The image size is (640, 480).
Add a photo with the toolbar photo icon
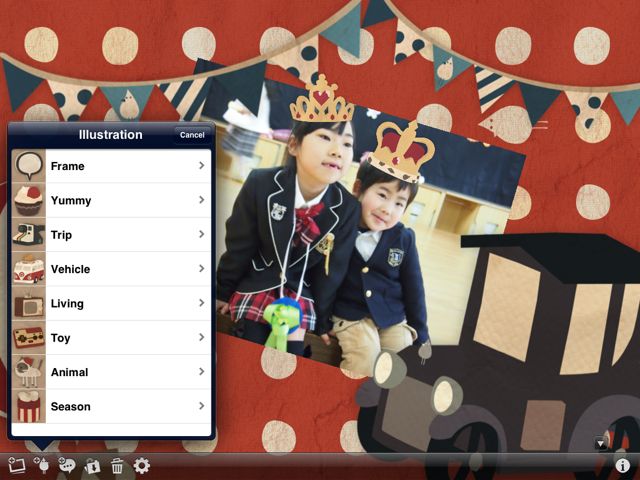pyautogui.click(x=16, y=465)
